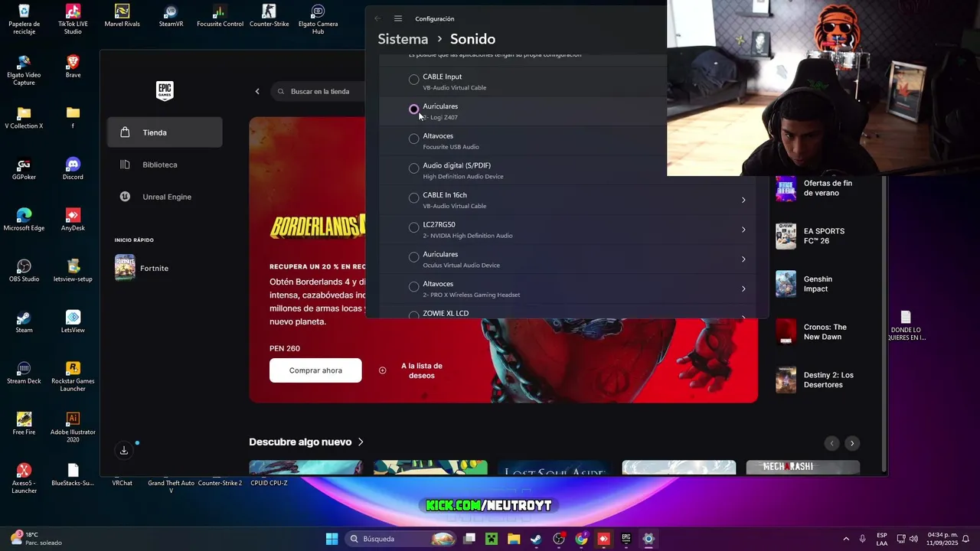This screenshot has height=551, width=980.
Task: Open Elgato Camera Hub icon
Action: point(318,19)
